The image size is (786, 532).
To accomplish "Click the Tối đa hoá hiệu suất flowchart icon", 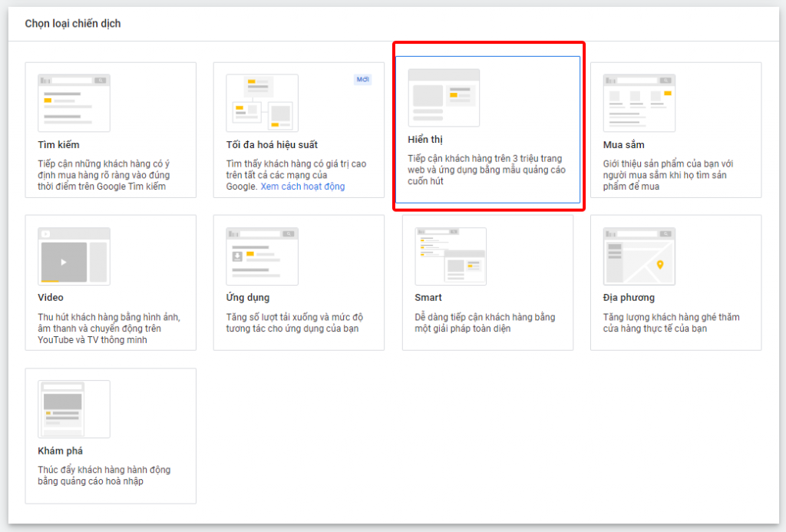I will (262, 101).
